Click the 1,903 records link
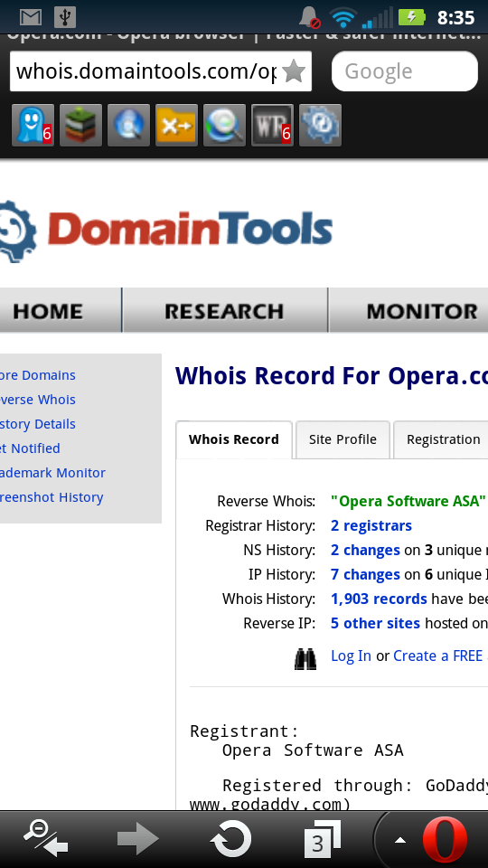Image resolution: width=488 pixels, height=868 pixels. point(379,599)
